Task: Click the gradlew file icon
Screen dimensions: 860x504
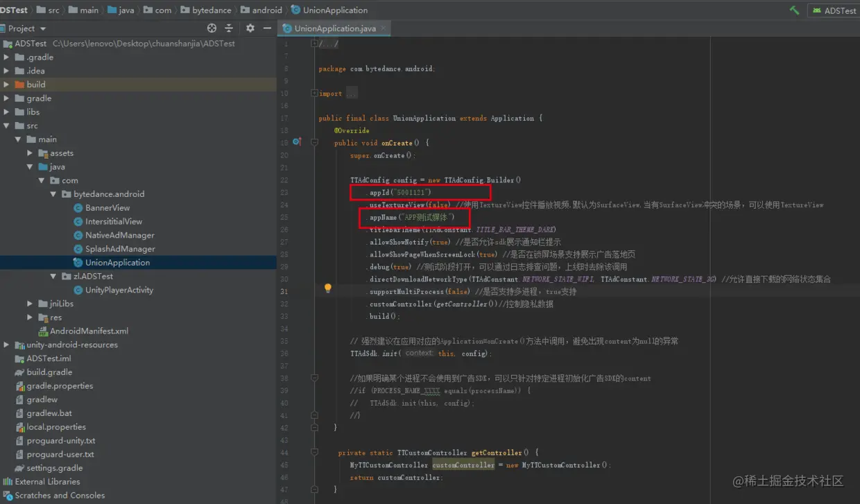Action: (x=19, y=400)
